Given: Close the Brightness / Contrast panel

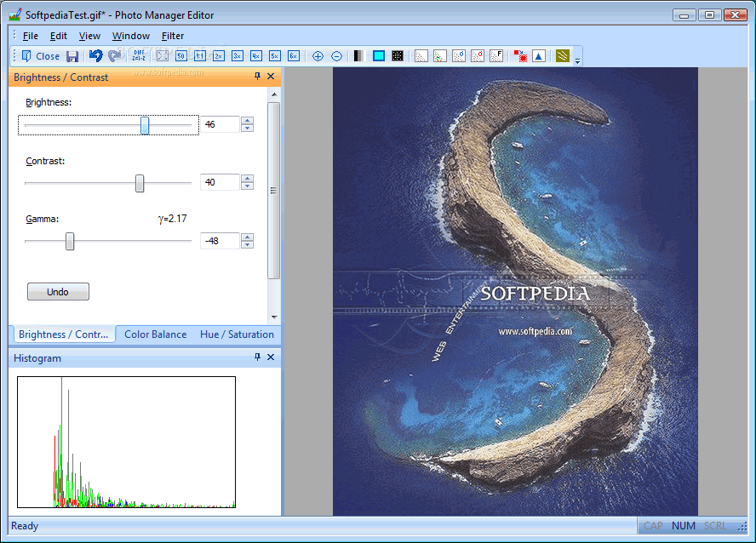Looking at the screenshot, I should point(271,76).
